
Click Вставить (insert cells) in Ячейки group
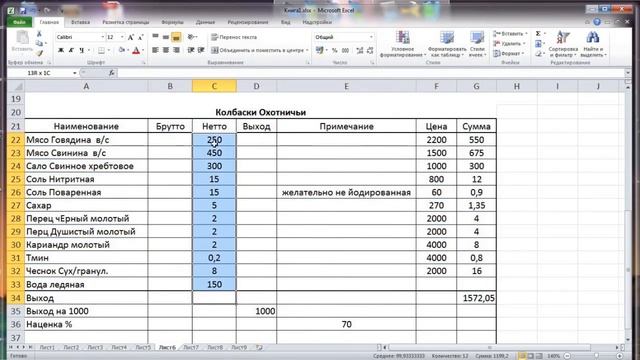point(510,33)
